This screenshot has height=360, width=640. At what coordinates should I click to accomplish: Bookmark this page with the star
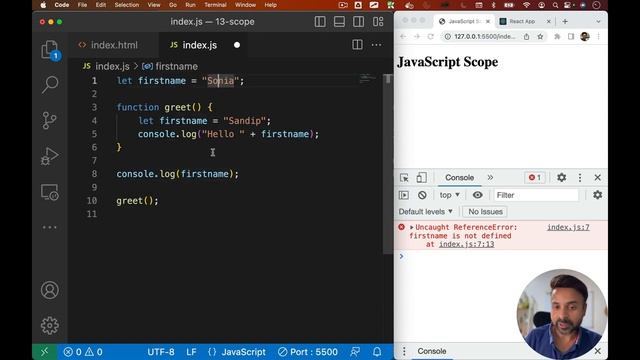540,36
